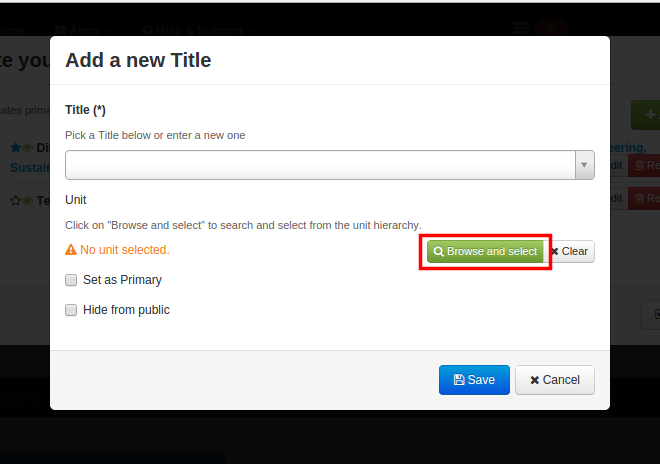Click the Browse and select button
660x464 pixels.
[x=485, y=251]
